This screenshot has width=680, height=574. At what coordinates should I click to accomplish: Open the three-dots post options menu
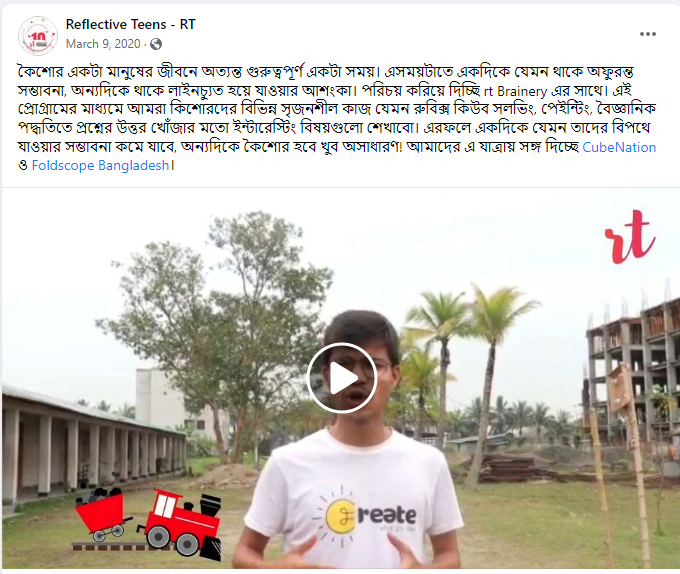click(x=647, y=34)
